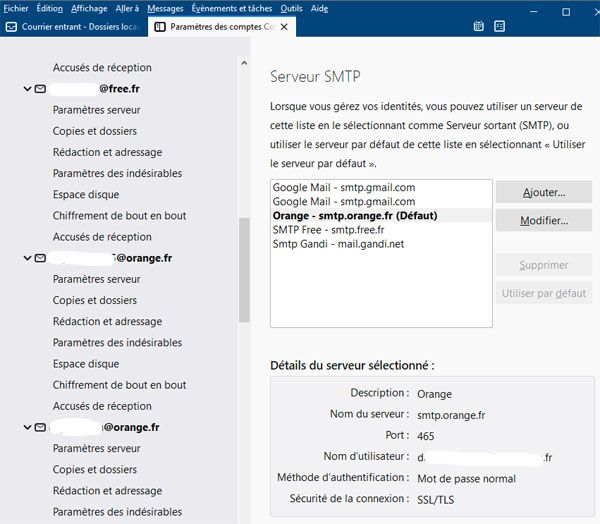Click the envelope icon of the free.fr account
Image resolution: width=600 pixels, height=524 pixels.
point(40,89)
